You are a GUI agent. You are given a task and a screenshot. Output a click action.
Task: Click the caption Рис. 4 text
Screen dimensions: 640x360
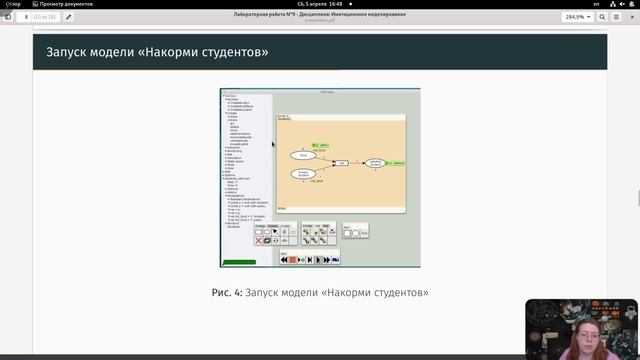click(320, 293)
